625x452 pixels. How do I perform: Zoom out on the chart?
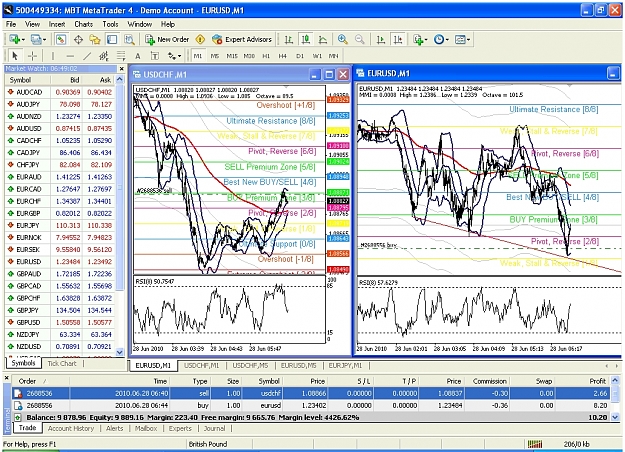(360, 39)
